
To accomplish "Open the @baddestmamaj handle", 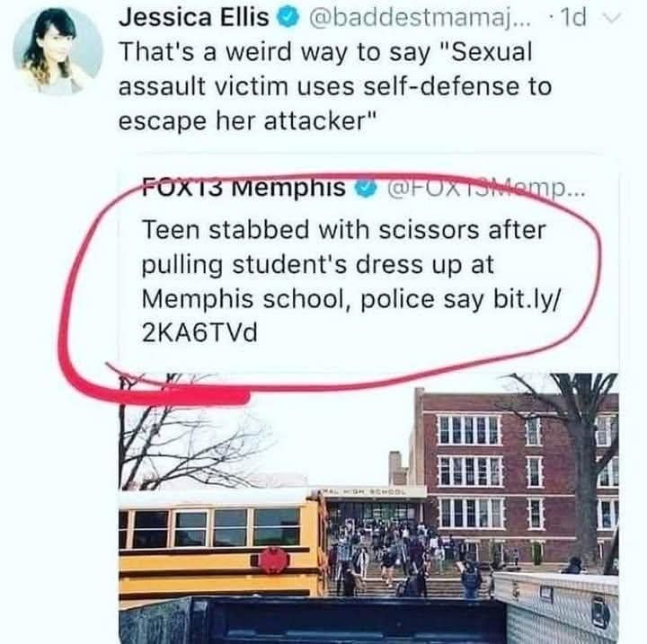I will (421, 17).
